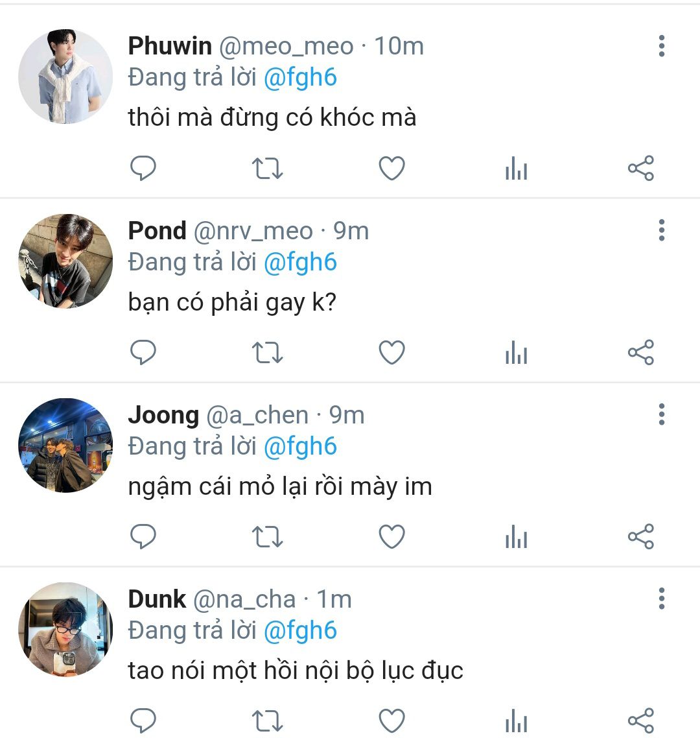Open more options for Phuwin's tweet
The image size is (700, 738).
click(661, 46)
